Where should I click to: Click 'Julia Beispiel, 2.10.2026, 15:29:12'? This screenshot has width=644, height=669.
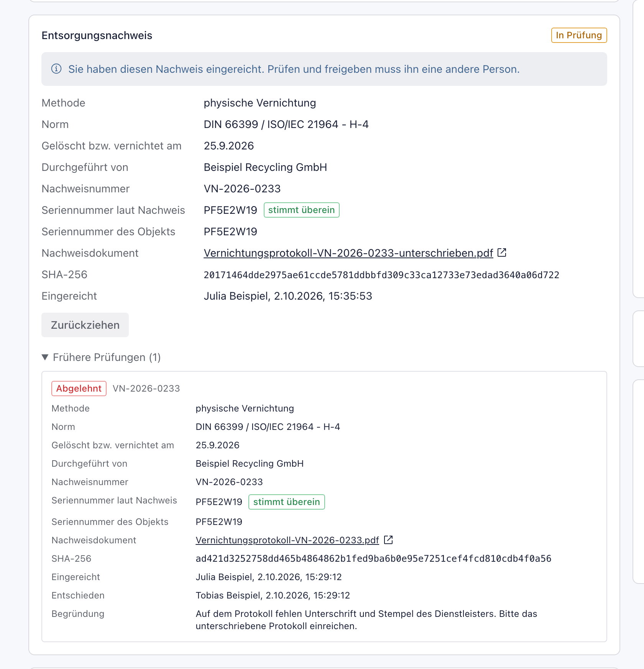268,577
